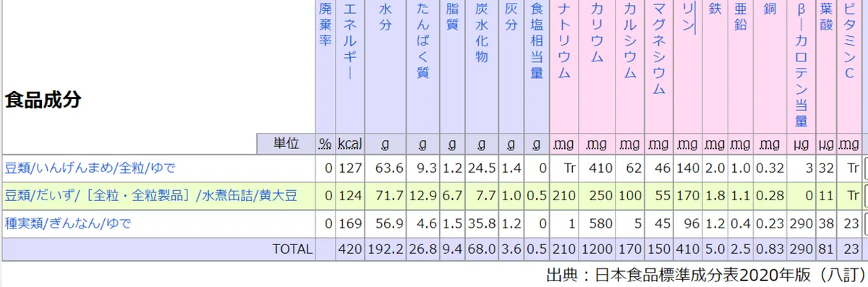This screenshot has height=287, width=868.
Task: Click carbohydrate value 35.8 cell
Action: click(481, 223)
